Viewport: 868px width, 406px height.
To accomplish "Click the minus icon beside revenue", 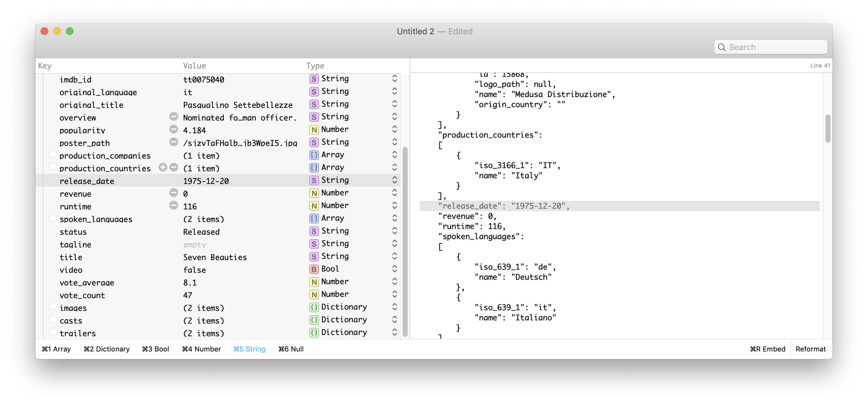I will pyautogui.click(x=173, y=193).
